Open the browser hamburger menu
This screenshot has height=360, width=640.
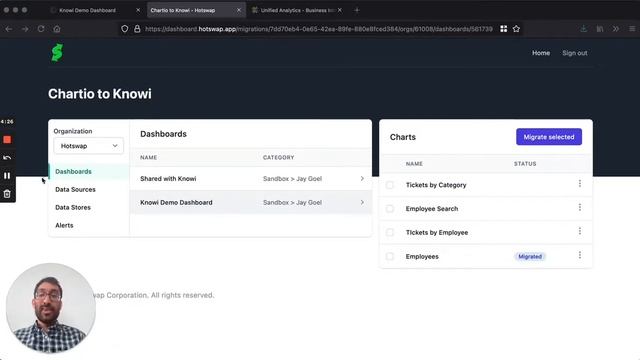[x=632, y=29]
